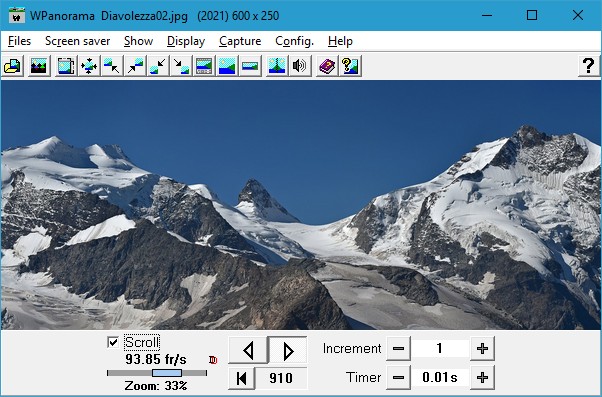Click the Zoom: 33% label
Screen dimensions: 602x397
[156, 385]
